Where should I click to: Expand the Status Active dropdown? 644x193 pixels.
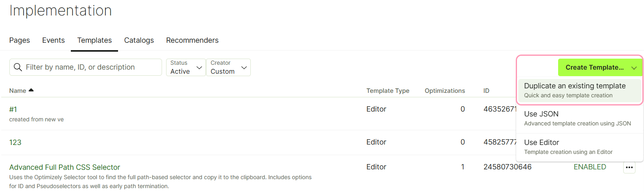click(186, 67)
